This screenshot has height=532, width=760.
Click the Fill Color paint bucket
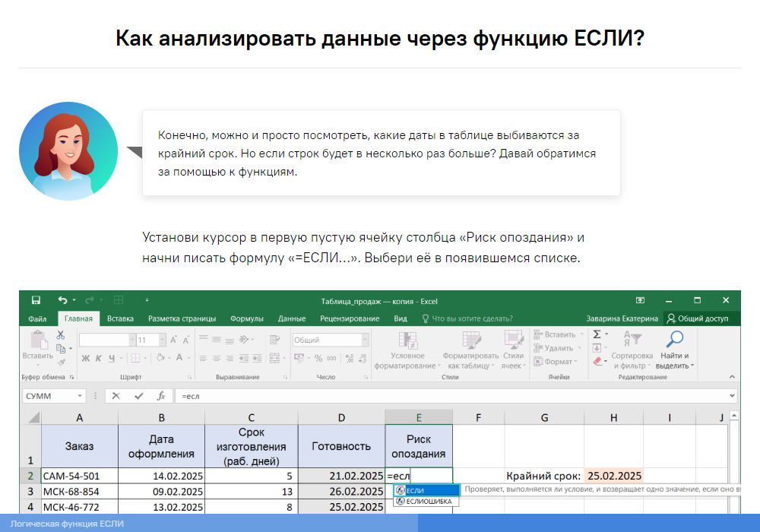click(159, 358)
